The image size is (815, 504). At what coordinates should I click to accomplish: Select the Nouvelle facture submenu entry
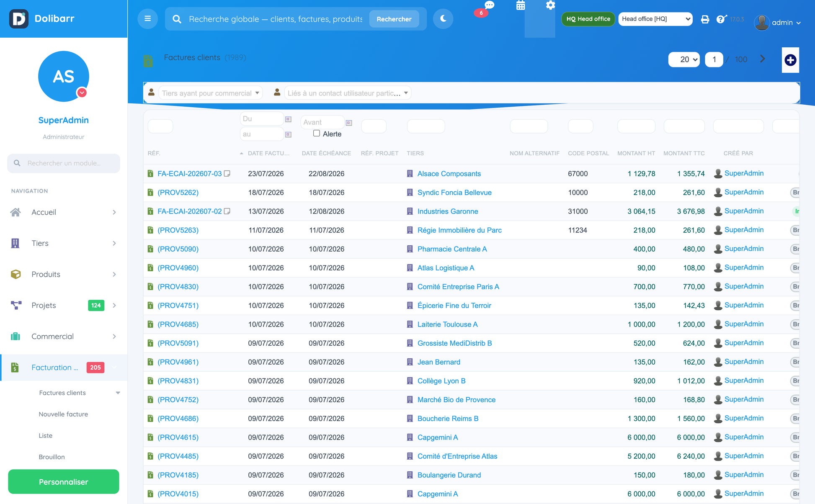(x=63, y=414)
